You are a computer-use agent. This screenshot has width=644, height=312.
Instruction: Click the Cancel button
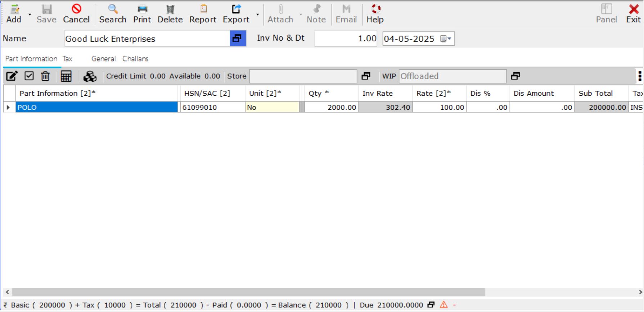click(76, 14)
